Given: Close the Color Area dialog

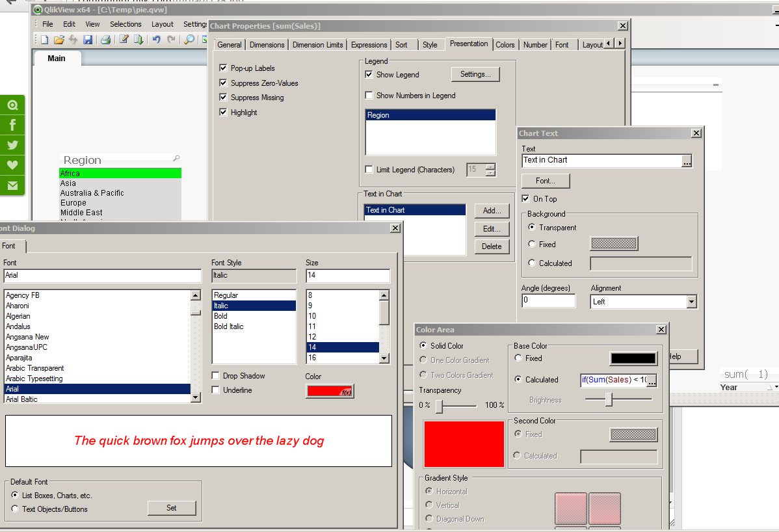Looking at the screenshot, I should pyautogui.click(x=661, y=329).
